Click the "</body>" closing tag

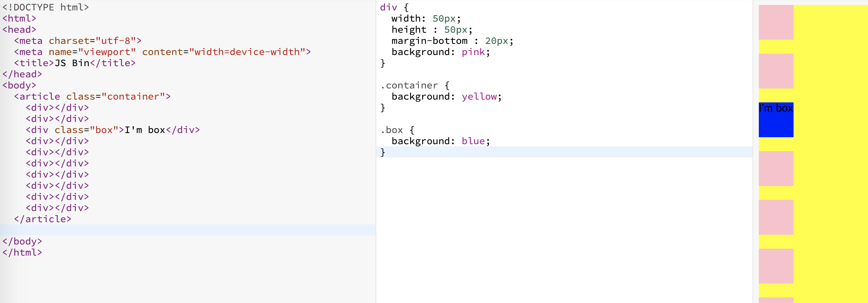22,241
